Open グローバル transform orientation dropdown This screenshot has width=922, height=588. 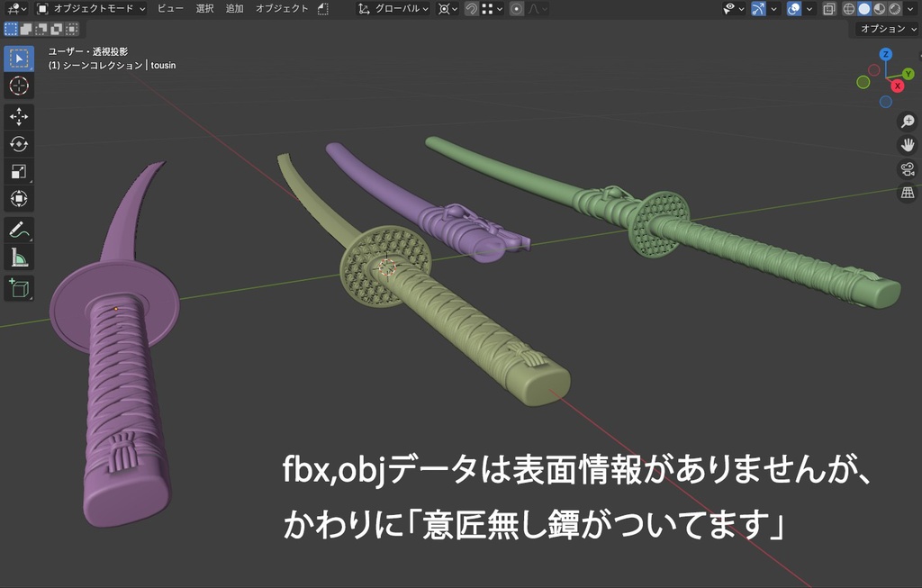pos(393,9)
